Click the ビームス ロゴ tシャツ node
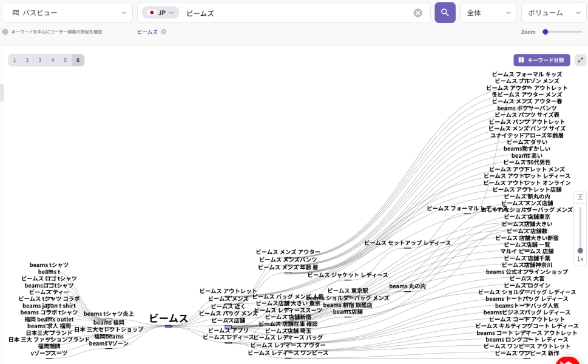The image size is (588, 364). 49,278
